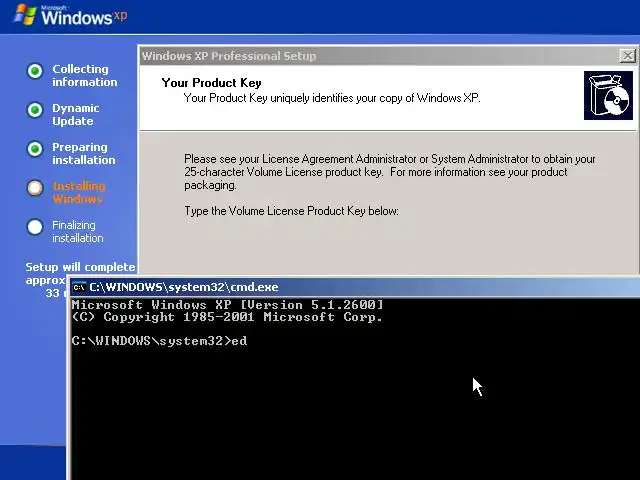Click the Windows XP logo flag
Viewport: 640px width, 480px height.
pyautogui.click(x=25, y=15)
